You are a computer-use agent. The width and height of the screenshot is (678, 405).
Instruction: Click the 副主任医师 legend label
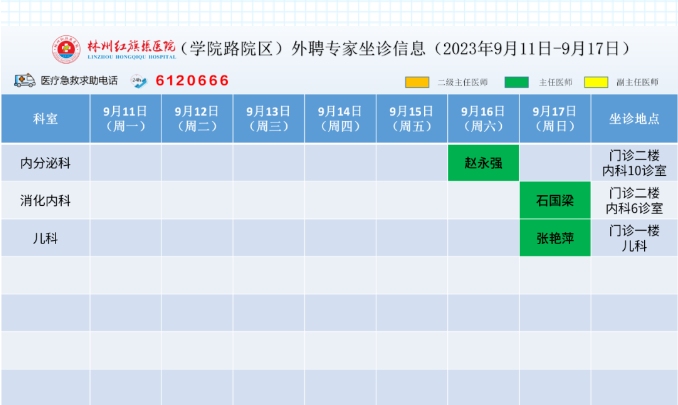[637, 82]
